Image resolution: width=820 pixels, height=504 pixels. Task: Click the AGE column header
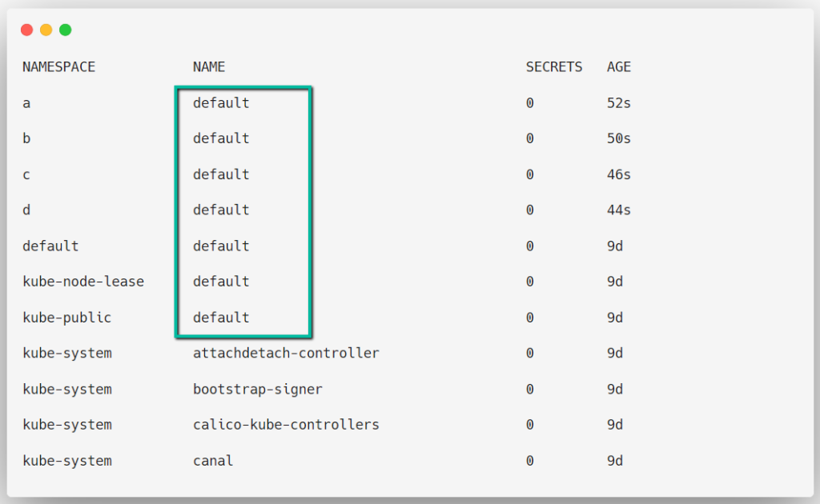[x=618, y=66]
